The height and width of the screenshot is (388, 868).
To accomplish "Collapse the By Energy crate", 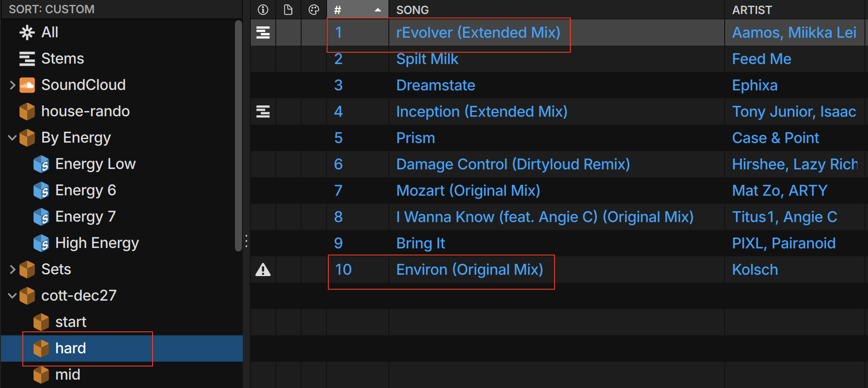I will 12,138.
